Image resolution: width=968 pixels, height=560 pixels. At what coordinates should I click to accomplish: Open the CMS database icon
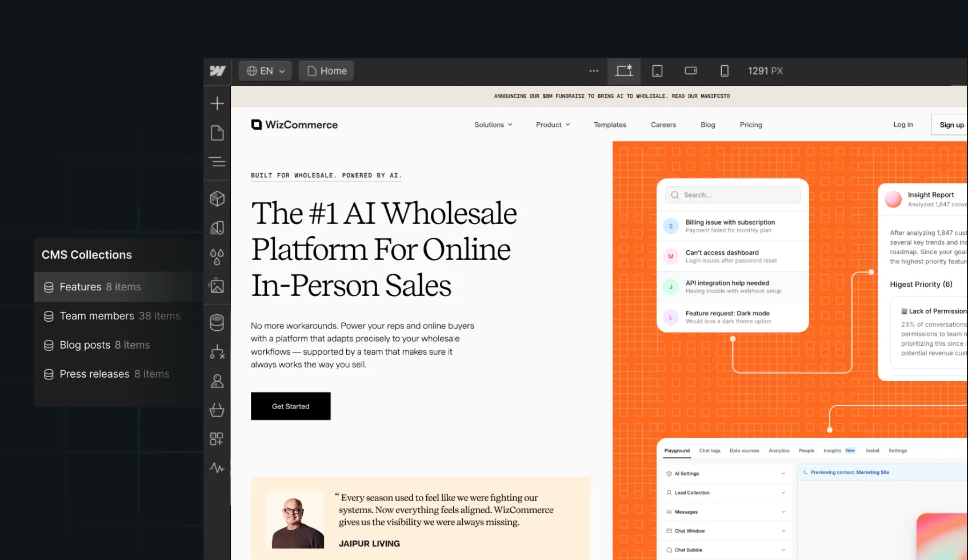tap(217, 323)
